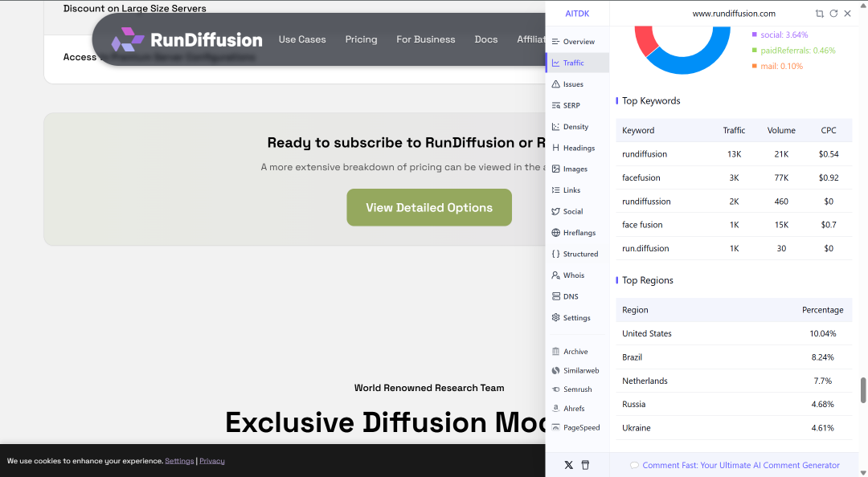Click the Social bird icon
Screen dimensions: 868x477
tap(556, 211)
